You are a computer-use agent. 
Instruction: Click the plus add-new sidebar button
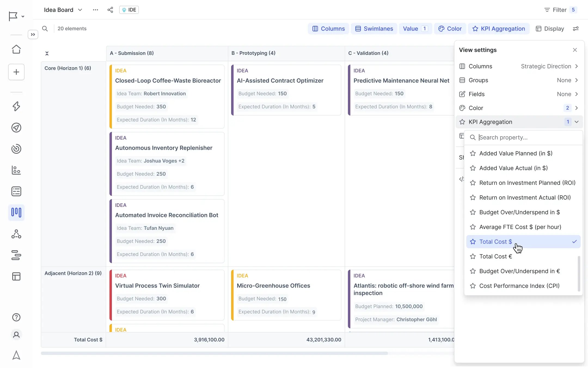coord(16,72)
